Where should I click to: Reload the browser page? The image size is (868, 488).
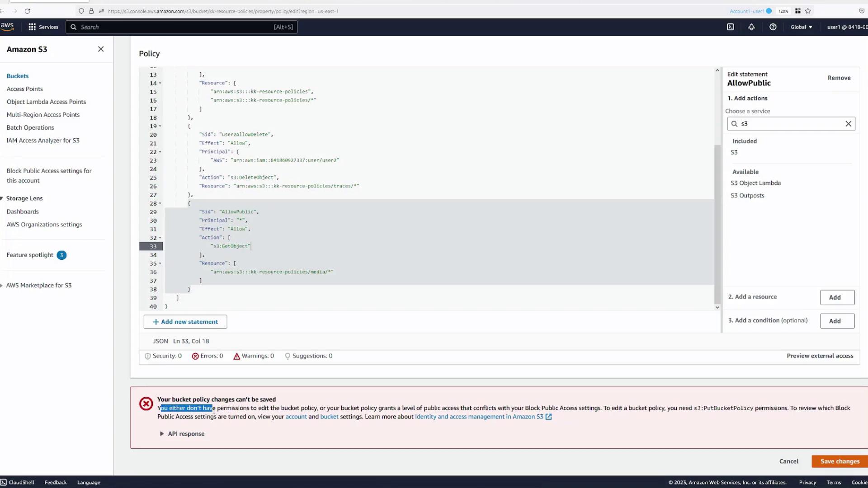tap(27, 11)
